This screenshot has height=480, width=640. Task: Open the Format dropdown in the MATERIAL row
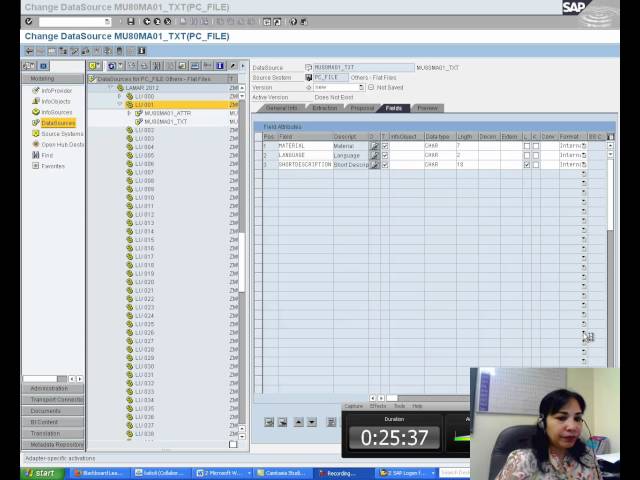(584, 146)
